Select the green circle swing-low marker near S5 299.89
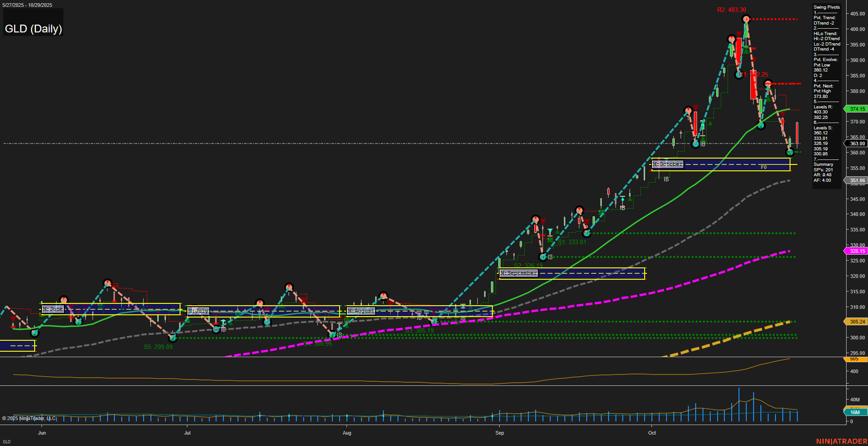 (173, 338)
